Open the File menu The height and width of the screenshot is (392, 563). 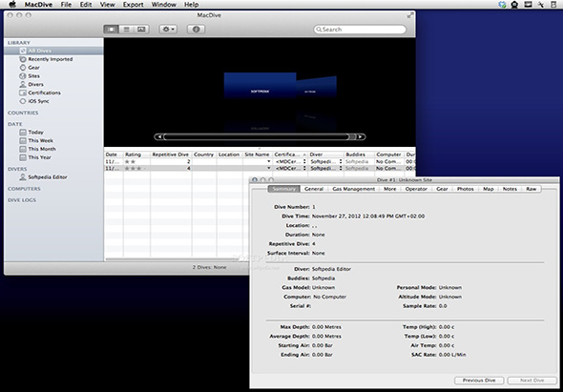[66, 5]
